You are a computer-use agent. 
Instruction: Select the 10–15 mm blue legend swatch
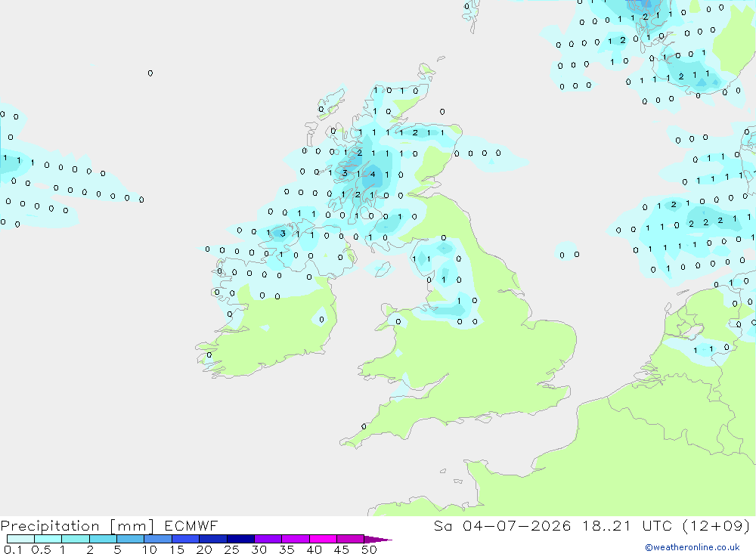(158, 539)
